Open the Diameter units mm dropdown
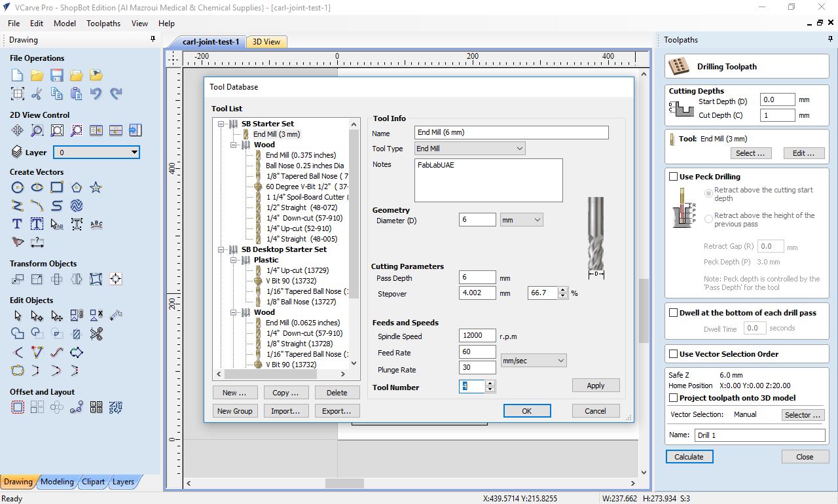 pos(522,220)
